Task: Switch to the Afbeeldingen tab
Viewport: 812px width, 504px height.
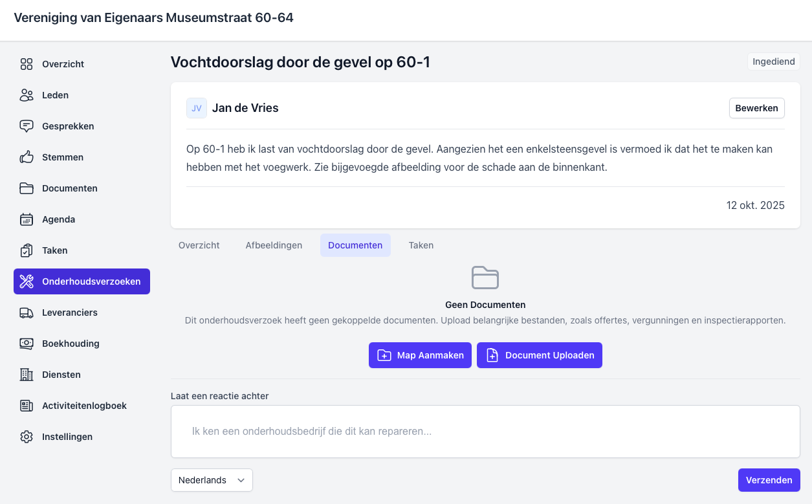Action: tap(274, 245)
